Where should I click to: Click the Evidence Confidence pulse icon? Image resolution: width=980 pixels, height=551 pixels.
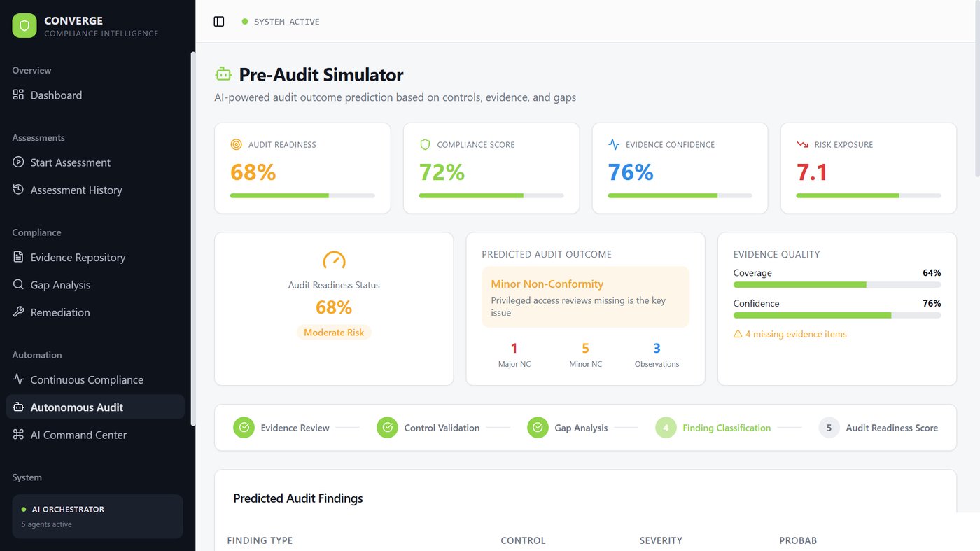coord(614,144)
